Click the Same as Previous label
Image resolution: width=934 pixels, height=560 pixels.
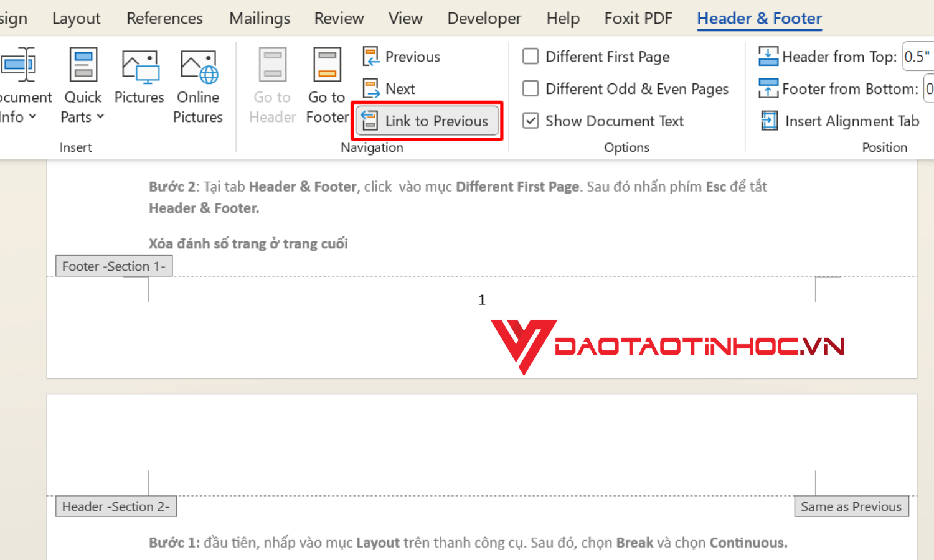click(851, 506)
